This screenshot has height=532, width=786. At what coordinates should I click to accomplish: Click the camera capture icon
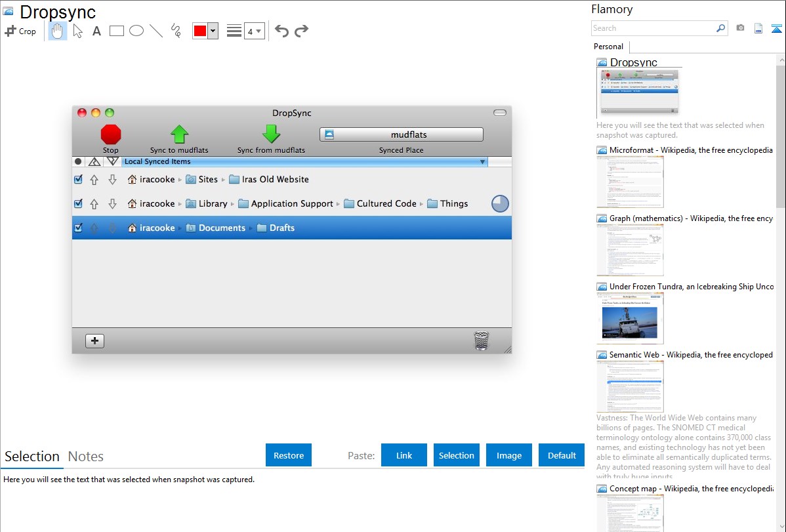tap(740, 28)
